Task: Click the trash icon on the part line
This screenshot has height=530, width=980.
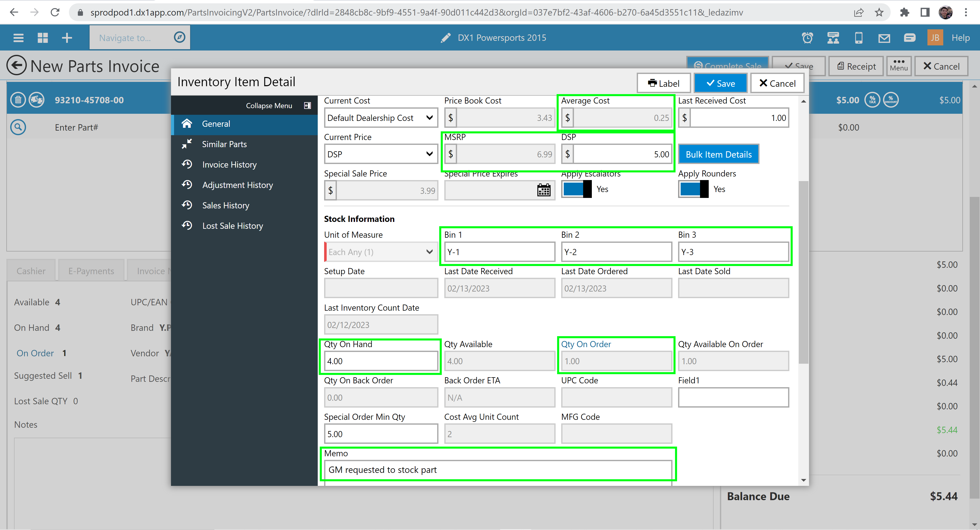Action: click(x=18, y=100)
